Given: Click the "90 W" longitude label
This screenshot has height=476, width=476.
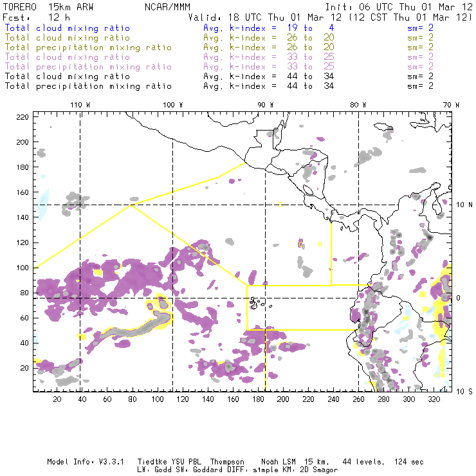Looking at the screenshot, I should [266, 105].
